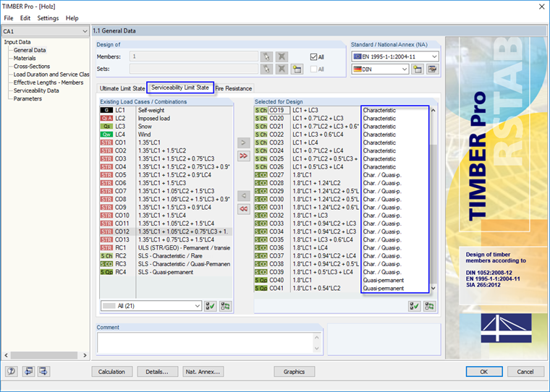Select RC4 SLS - Quasi-permanent row
This screenshot has width=550, height=392.
pos(166,272)
